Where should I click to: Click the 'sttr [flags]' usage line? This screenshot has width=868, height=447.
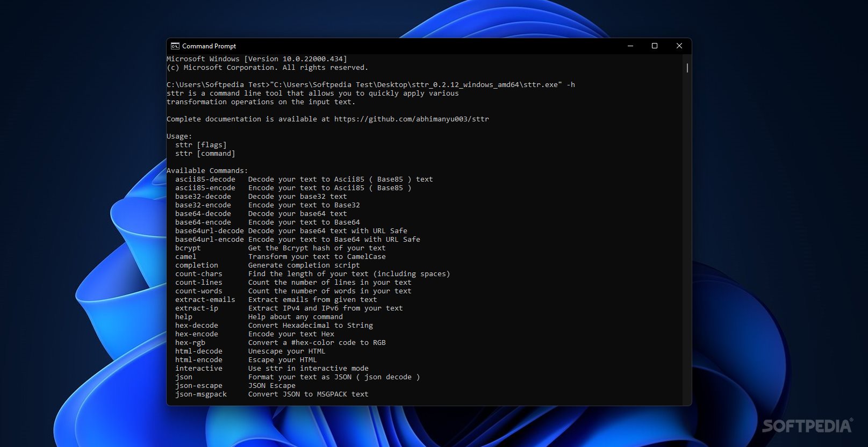pos(201,145)
